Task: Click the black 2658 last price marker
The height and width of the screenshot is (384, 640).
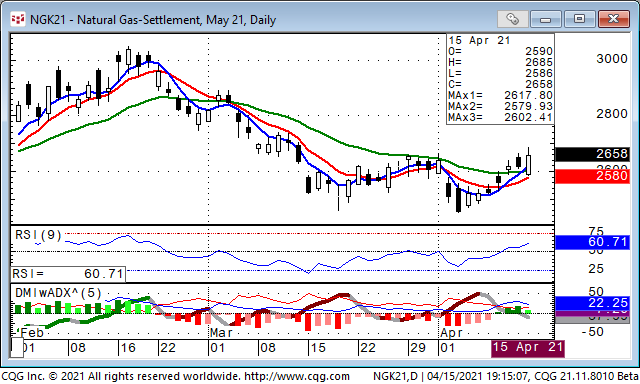Action: [x=592, y=154]
